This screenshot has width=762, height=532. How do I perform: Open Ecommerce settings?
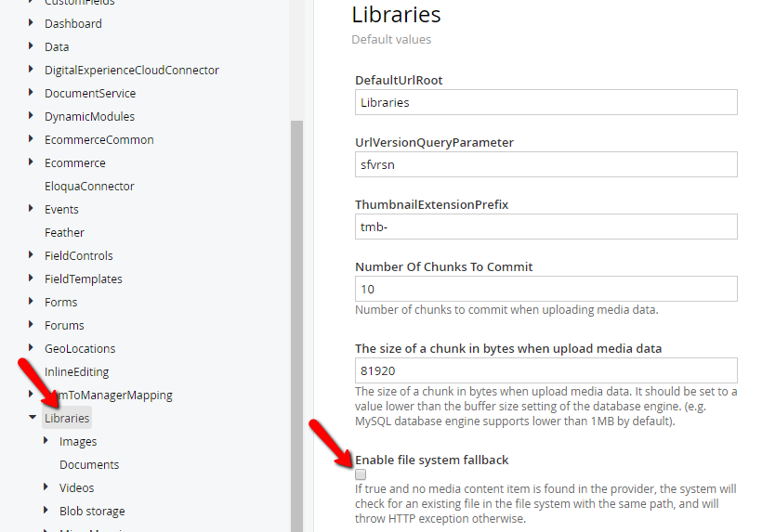click(75, 163)
